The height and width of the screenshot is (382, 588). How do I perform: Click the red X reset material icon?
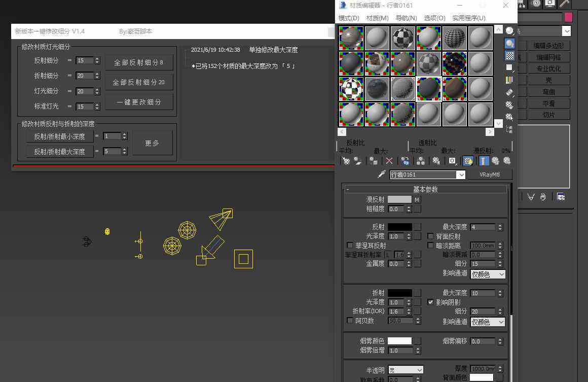(389, 161)
